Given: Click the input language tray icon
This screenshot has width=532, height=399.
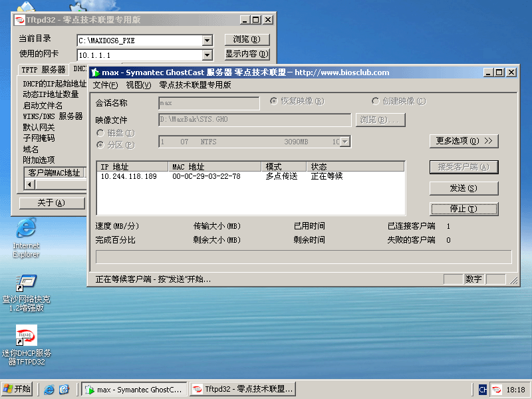Looking at the screenshot, I should click(x=483, y=389).
